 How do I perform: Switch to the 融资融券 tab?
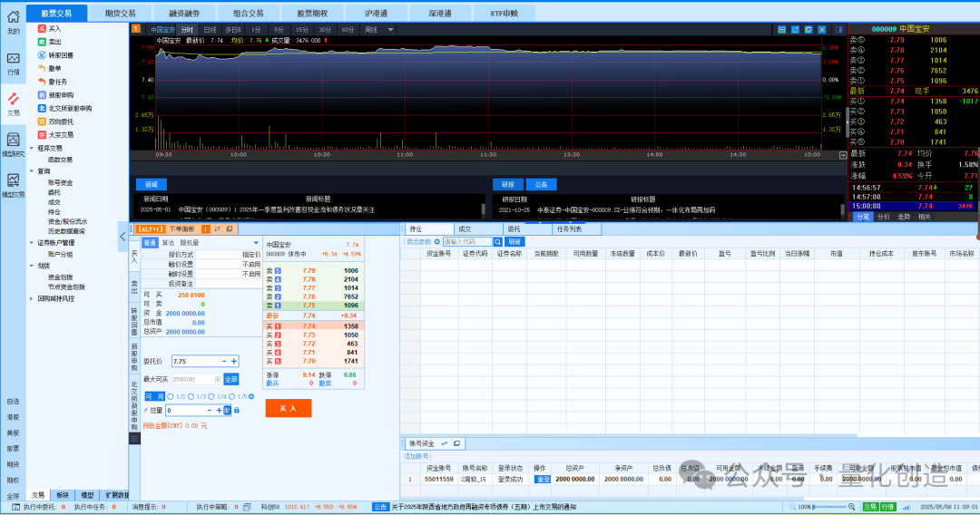(184, 13)
